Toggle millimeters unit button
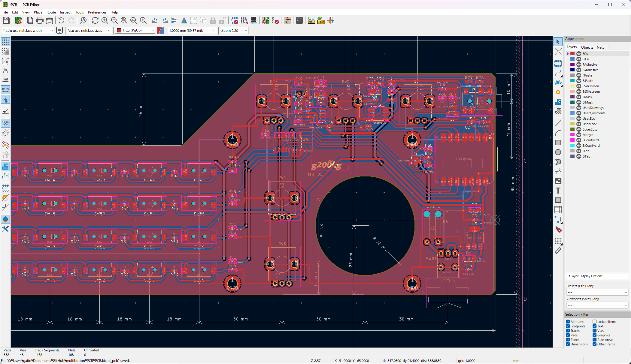This screenshot has height=364, width=631. click(5, 89)
